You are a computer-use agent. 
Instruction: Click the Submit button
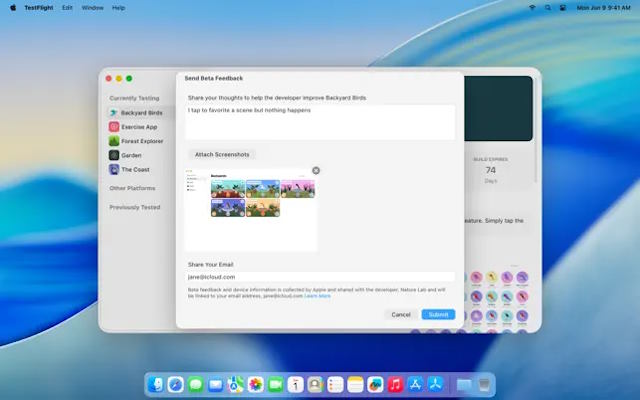tap(438, 314)
